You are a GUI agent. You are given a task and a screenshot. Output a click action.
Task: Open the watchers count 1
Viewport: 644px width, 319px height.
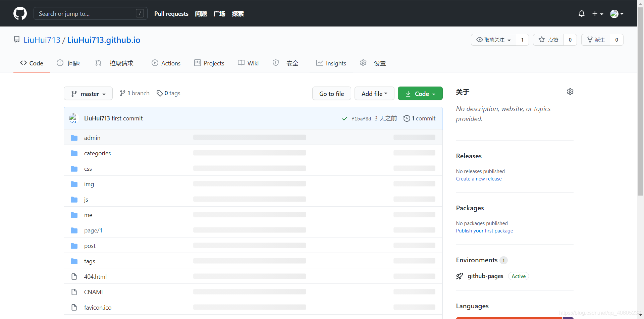tap(522, 40)
